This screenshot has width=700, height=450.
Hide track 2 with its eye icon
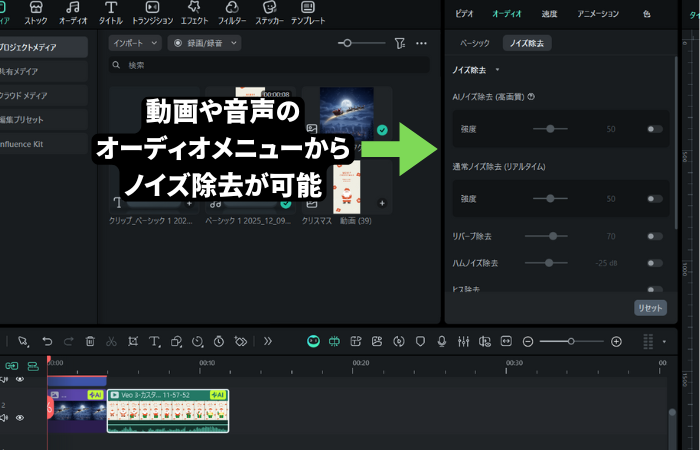click(x=20, y=418)
